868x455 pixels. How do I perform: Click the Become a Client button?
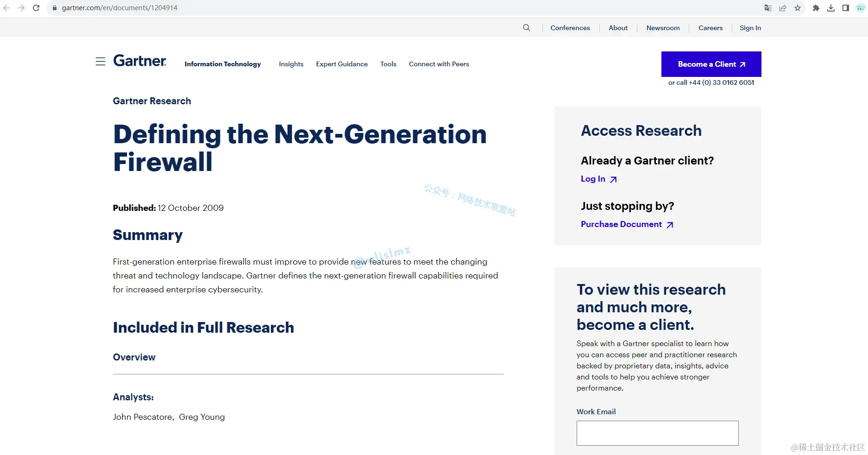(711, 64)
